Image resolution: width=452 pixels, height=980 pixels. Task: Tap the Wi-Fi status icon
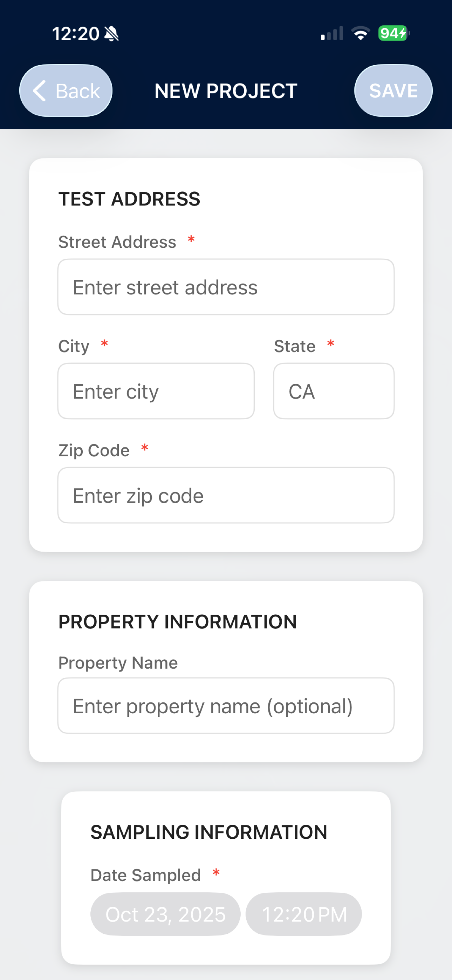click(x=360, y=34)
